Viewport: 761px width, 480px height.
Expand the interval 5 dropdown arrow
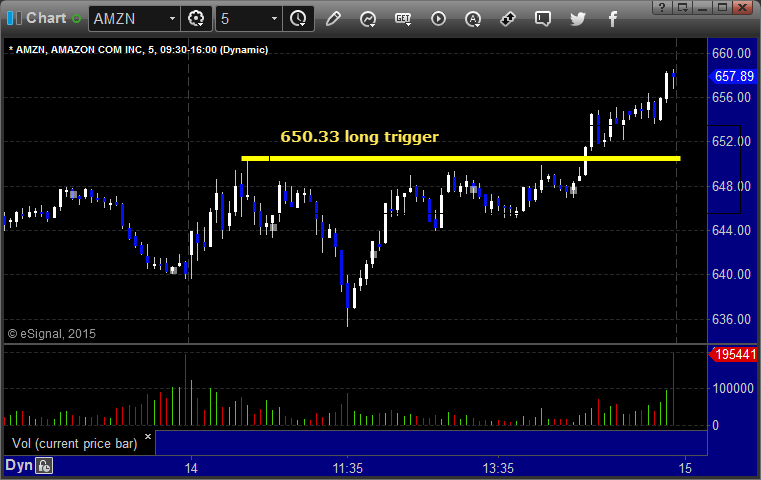(x=274, y=19)
